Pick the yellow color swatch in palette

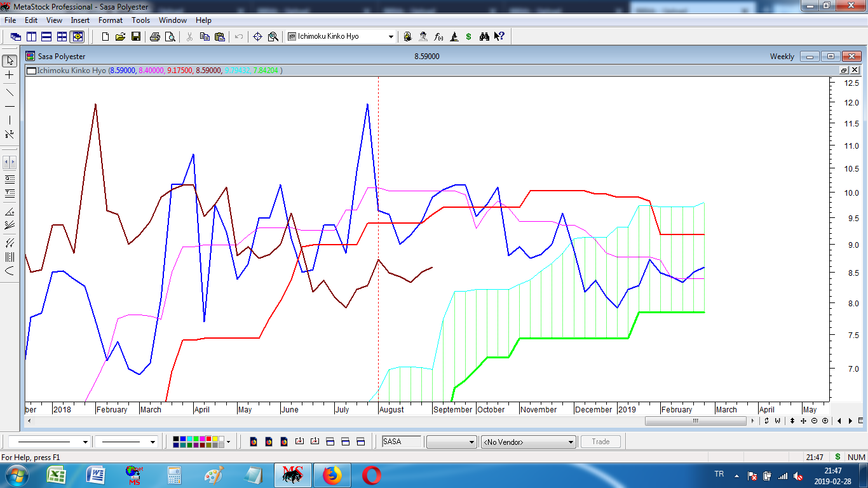pyautogui.click(x=214, y=438)
